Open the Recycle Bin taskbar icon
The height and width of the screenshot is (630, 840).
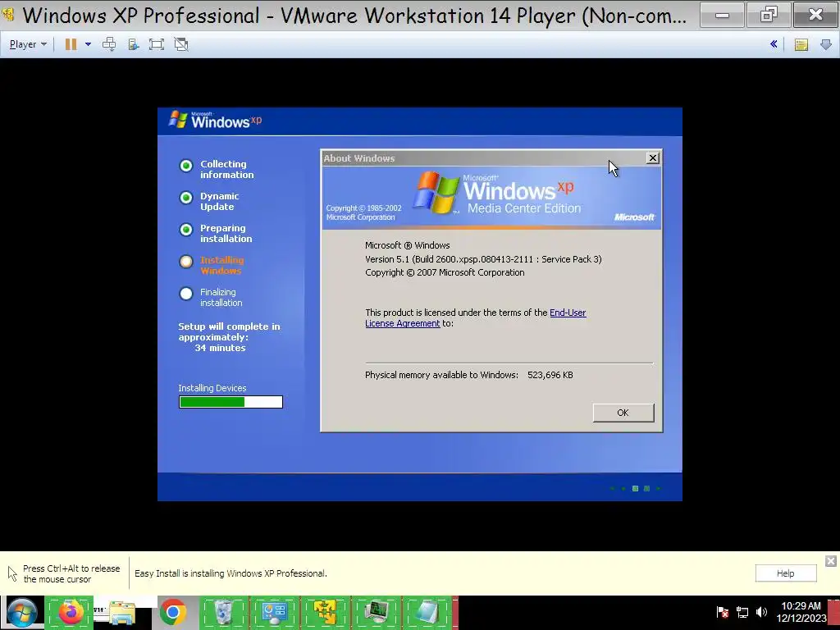[224, 612]
